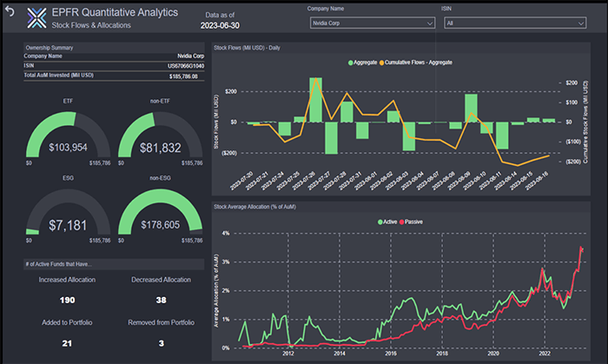Click the EPFR X logo
608x364 pixels.
36,18
